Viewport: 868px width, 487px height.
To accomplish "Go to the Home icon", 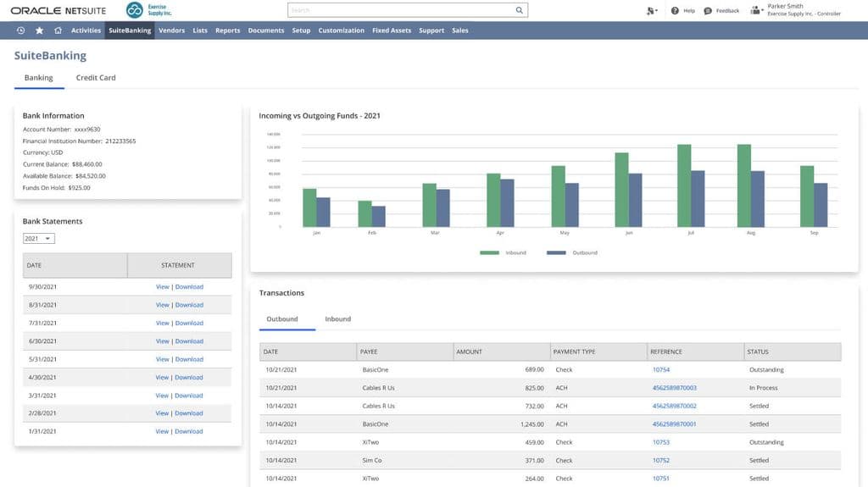I will coord(58,30).
